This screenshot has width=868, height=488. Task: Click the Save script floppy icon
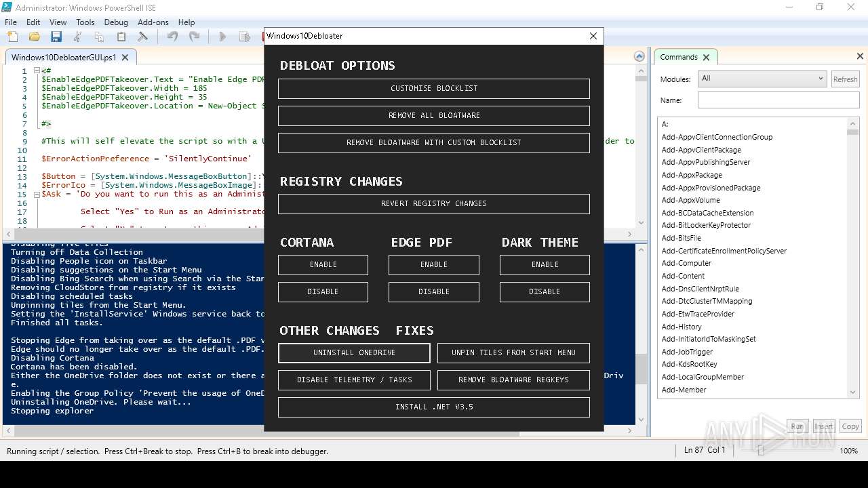click(x=56, y=37)
